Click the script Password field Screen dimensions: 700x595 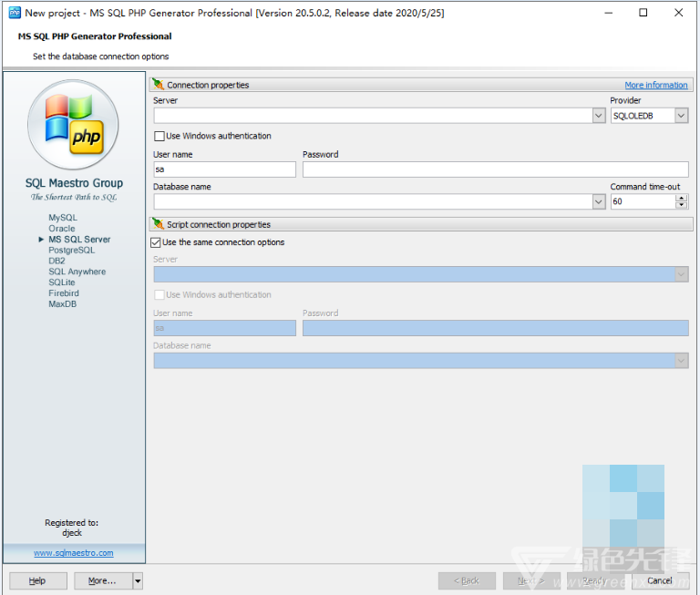tap(496, 328)
